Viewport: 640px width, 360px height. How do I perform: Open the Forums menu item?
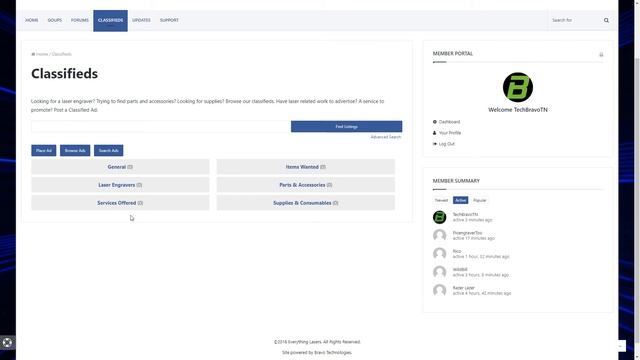click(x=80, y=20)
